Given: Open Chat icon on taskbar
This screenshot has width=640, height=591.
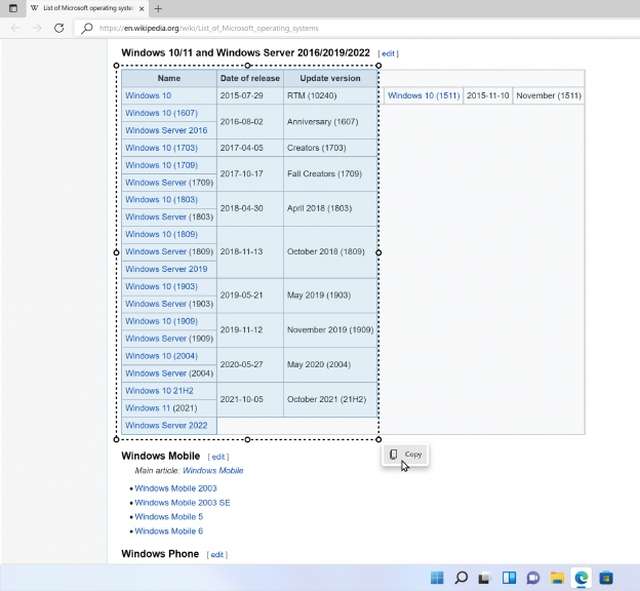Looking at the screenshot, I should click(533, 578).
